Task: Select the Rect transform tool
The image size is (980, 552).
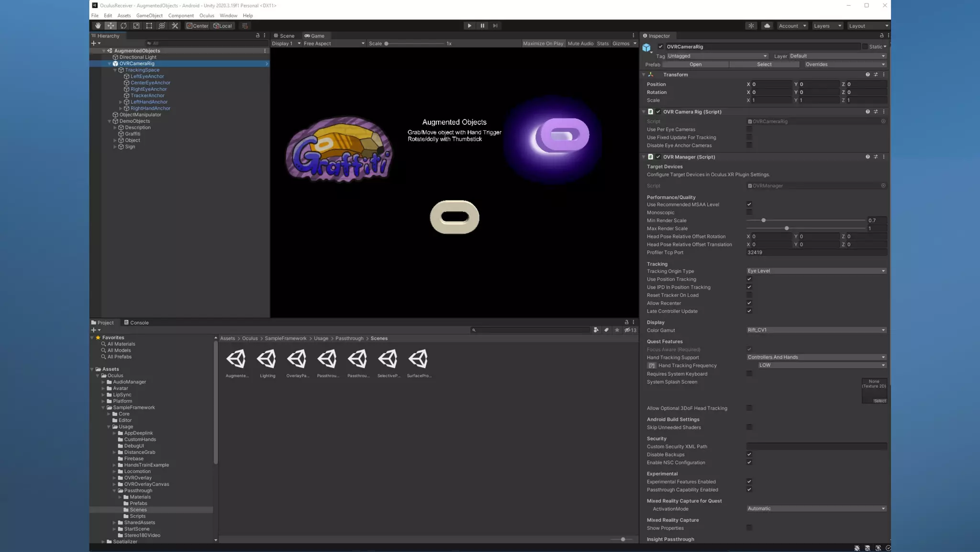Action: click(149, 26)
